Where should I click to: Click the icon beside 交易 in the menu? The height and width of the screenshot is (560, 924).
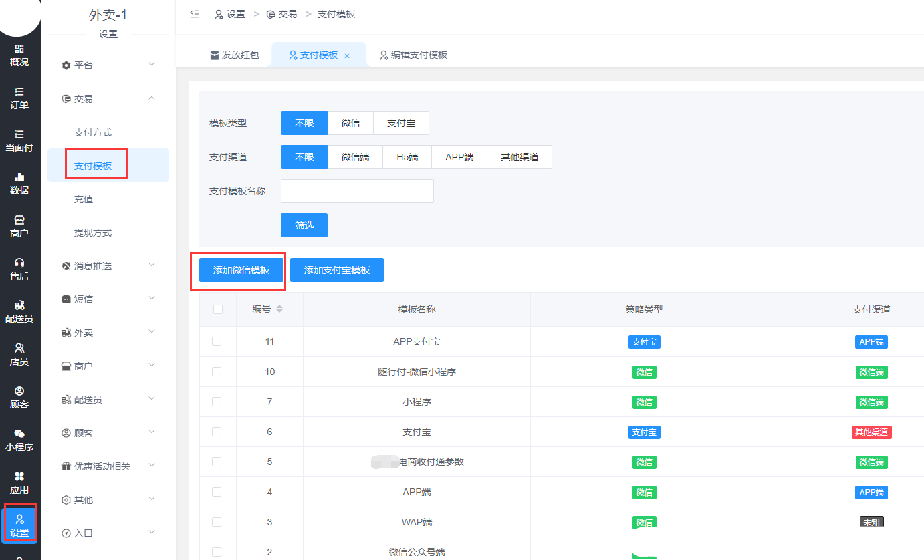click(66, 99)
